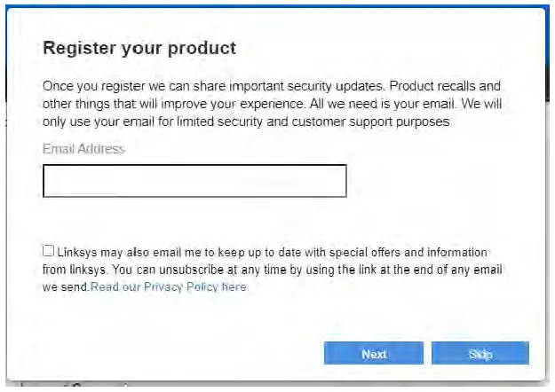Image resolution: width=555 pixels, height=392 pixels.
Task: Click the Email Address label
Action: (x=83, y=149)
